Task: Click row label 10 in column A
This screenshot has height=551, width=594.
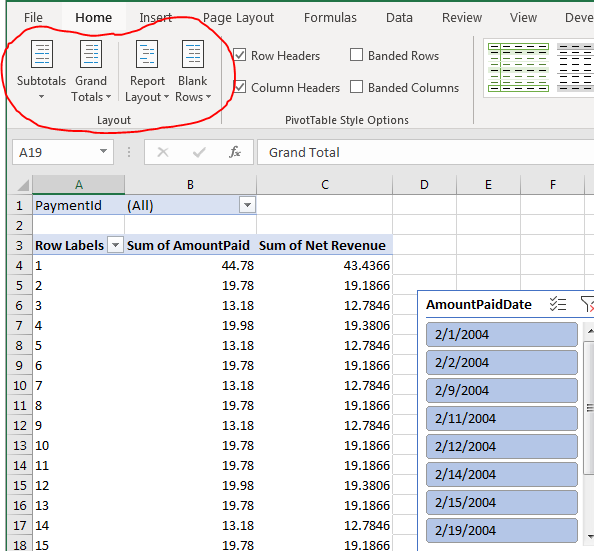Action: (x=78, y=445)
